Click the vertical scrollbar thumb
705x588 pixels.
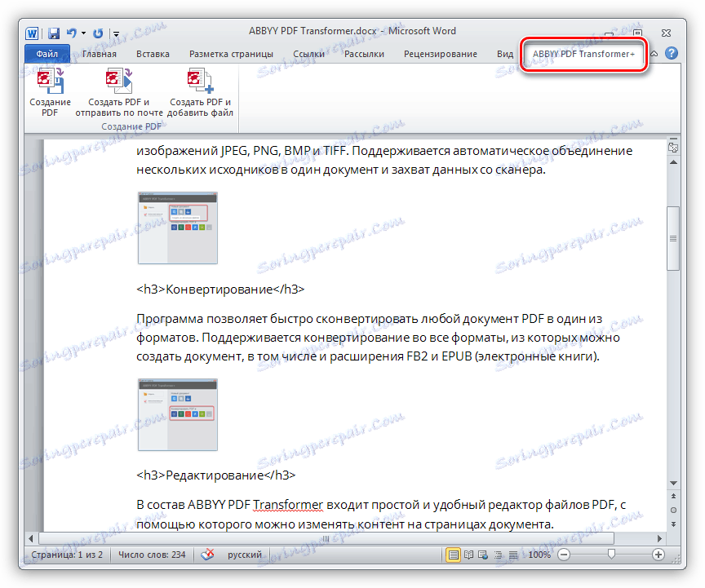(x=673, y=238)
